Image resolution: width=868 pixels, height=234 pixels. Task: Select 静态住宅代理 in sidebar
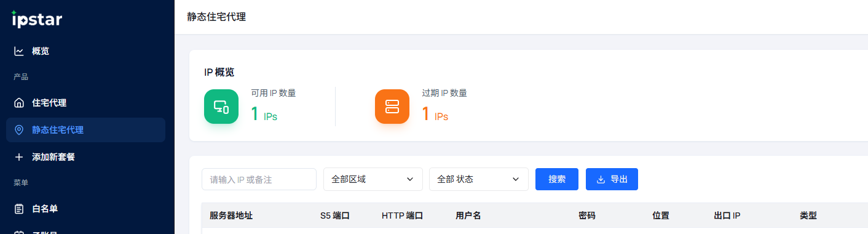(85, 130)
